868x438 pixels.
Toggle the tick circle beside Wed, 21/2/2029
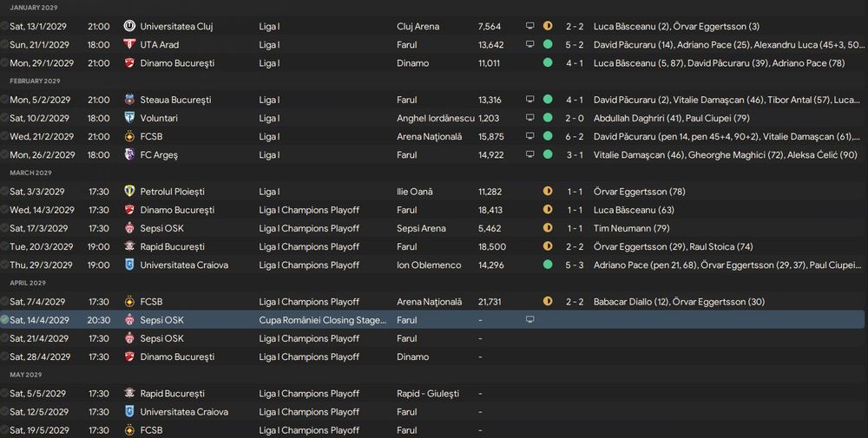click(4, 136)
